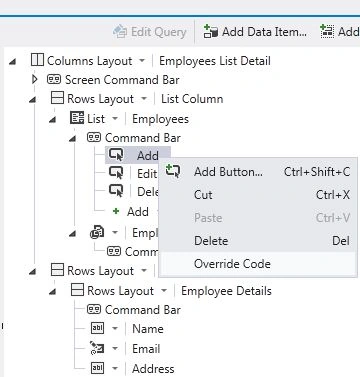Click the Edit command button icon
Viewport: 360px width, 377px height.
116,173
